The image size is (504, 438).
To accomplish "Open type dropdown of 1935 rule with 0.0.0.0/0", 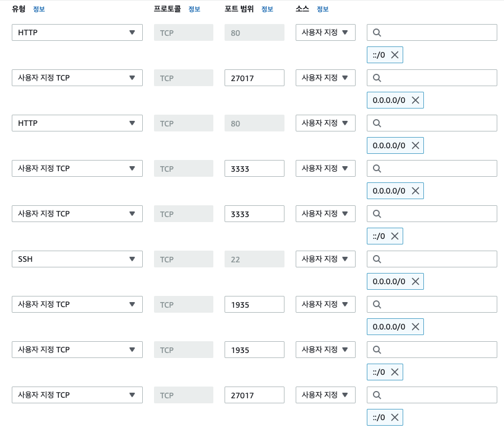I will (x=77, y=304).
